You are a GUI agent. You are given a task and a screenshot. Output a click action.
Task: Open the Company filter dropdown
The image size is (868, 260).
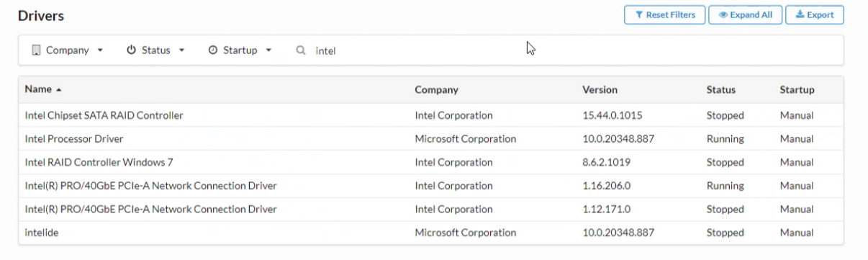[68, 50]
